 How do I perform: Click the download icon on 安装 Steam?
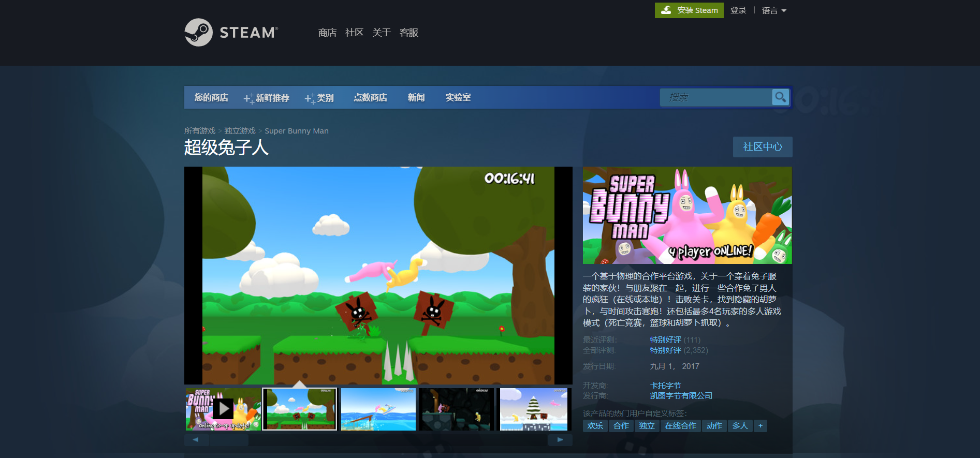[666, 10]
